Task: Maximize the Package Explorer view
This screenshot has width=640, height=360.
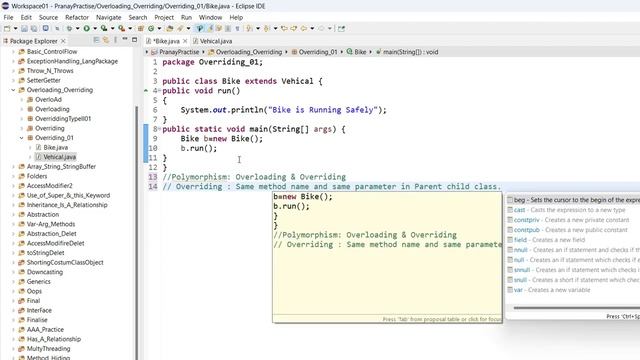Action: click(134, 40)
